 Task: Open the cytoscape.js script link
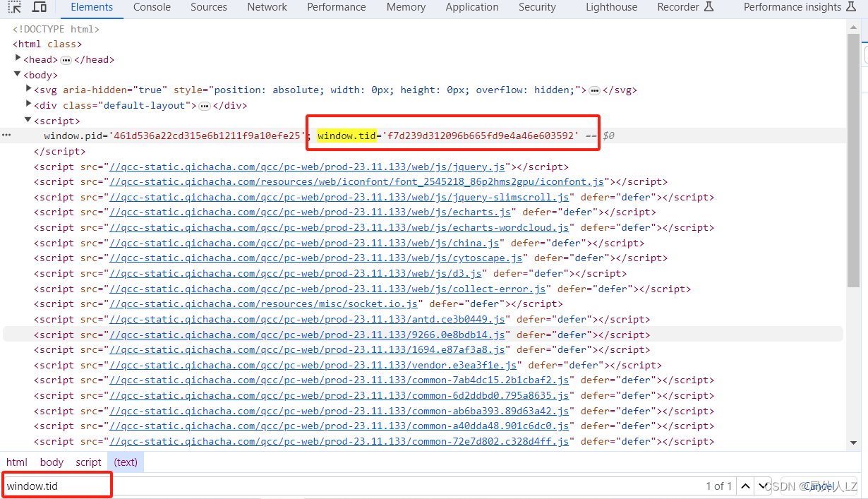pos(315,258)
